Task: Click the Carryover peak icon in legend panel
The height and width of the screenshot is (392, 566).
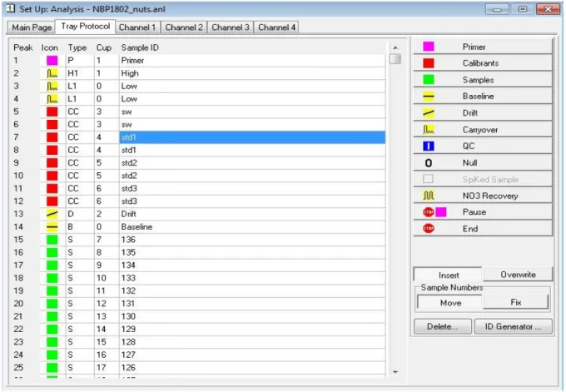Action: 429,130
